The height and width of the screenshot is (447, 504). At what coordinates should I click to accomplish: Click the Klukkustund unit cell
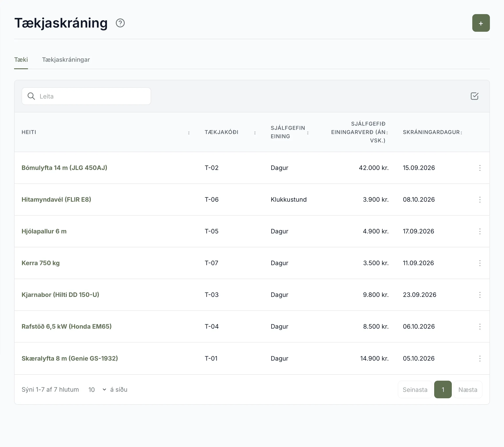(289, 199)
